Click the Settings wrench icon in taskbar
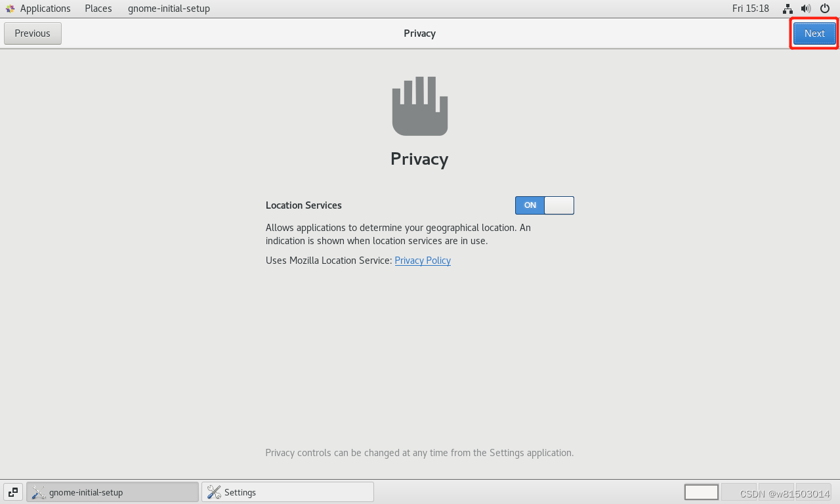 (214, 492)
